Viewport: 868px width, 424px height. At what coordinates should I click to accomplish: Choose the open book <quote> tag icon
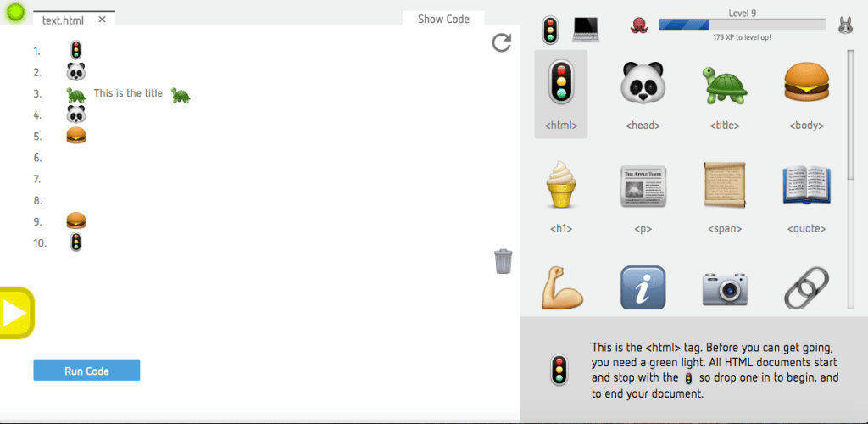(x=807, y=186)
